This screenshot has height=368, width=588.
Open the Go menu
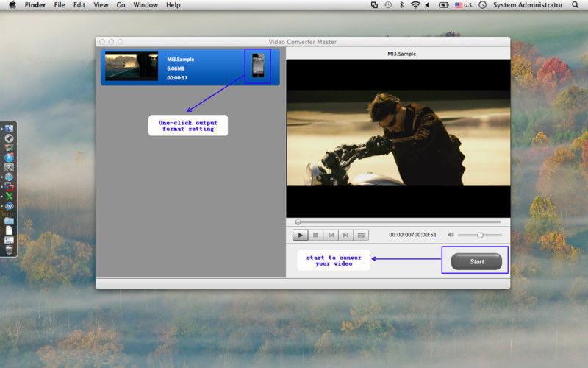[x=121, y=5]
